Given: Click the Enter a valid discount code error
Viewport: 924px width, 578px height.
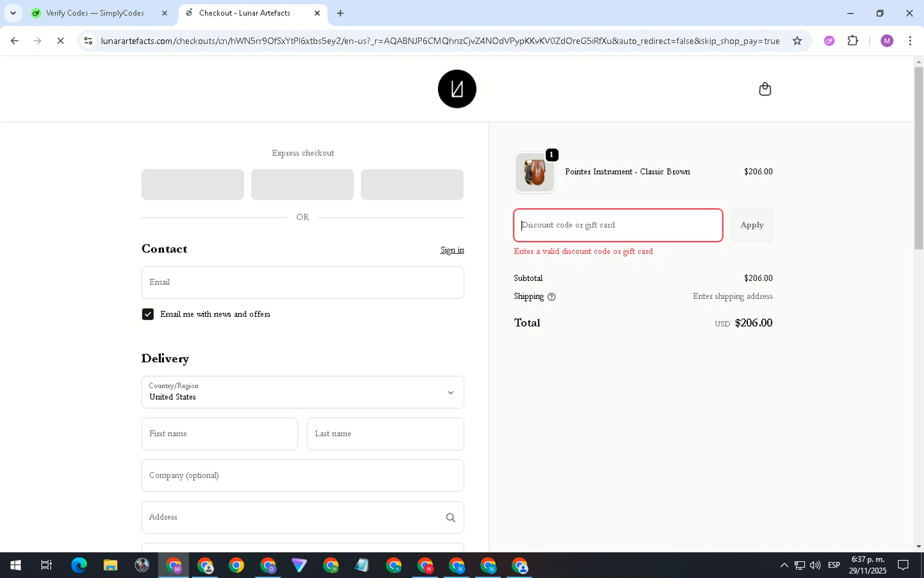Looking at the screenshot, I should tap(583, 251).
